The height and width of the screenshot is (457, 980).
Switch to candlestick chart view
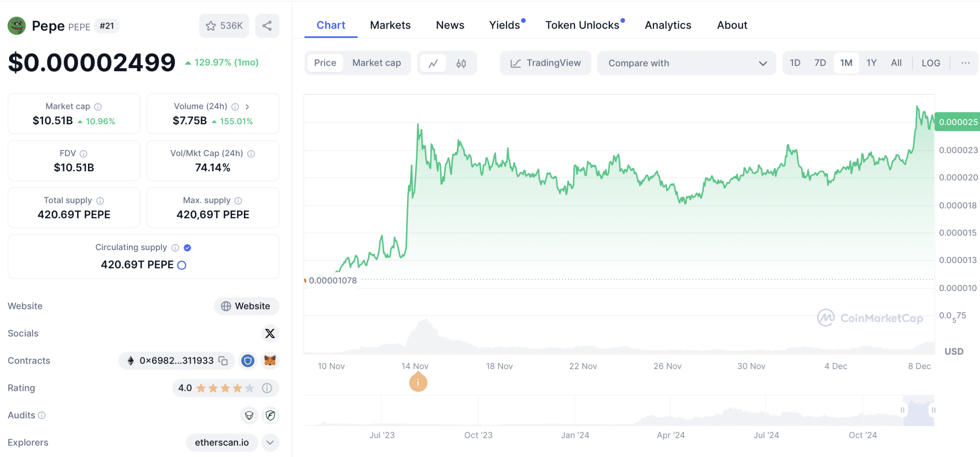pos(461,63)
